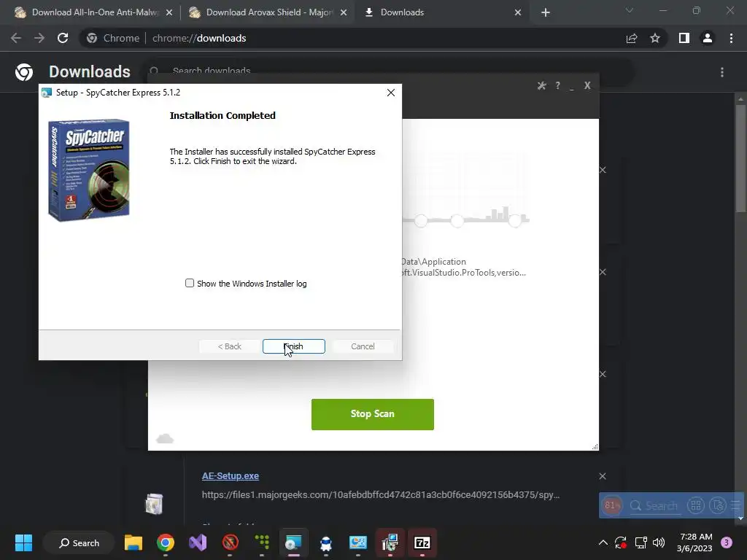Viewport: 747px width, 560px height.
Task: Open Windows Start menu
Action: (23, 542)
